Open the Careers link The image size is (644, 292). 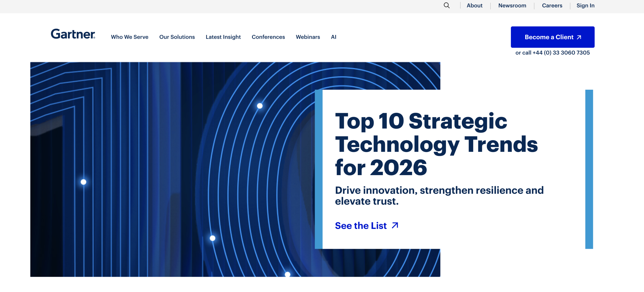coord(552,6)
